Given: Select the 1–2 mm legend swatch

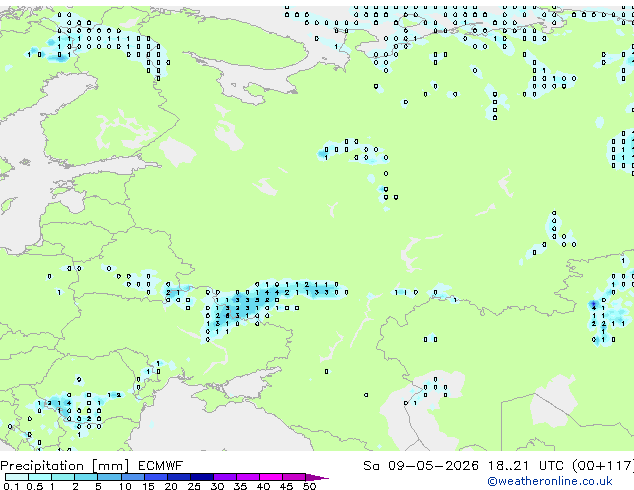Looking at the screenshot, I should 63,477.
